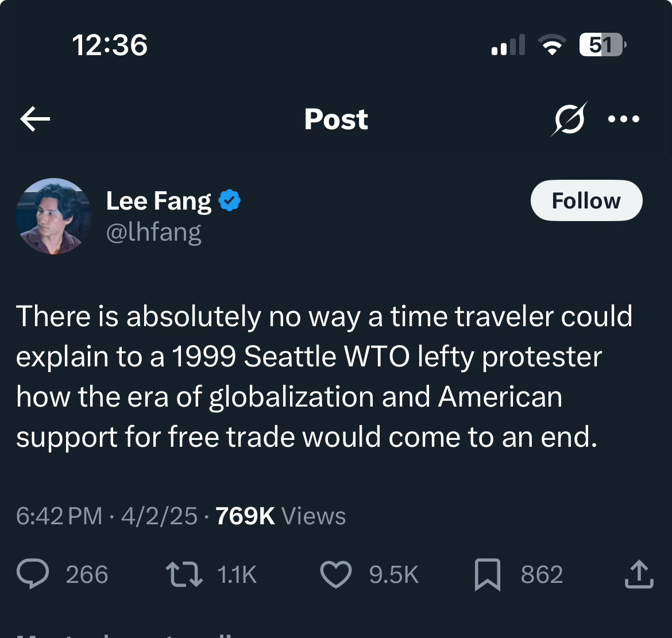This screenshot has width=672, height=638.
Task: Tap the 1.1K repost count
Action: pos(237,575)
